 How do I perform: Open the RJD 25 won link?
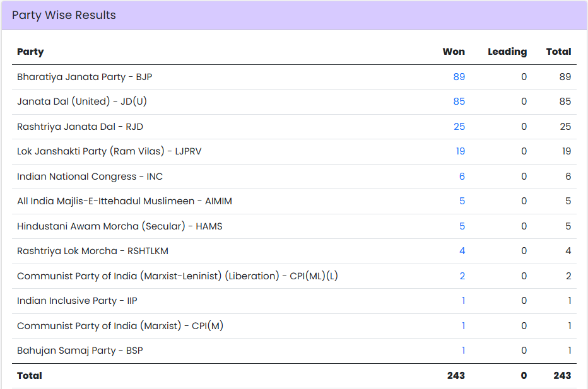(x=459, y=127)
